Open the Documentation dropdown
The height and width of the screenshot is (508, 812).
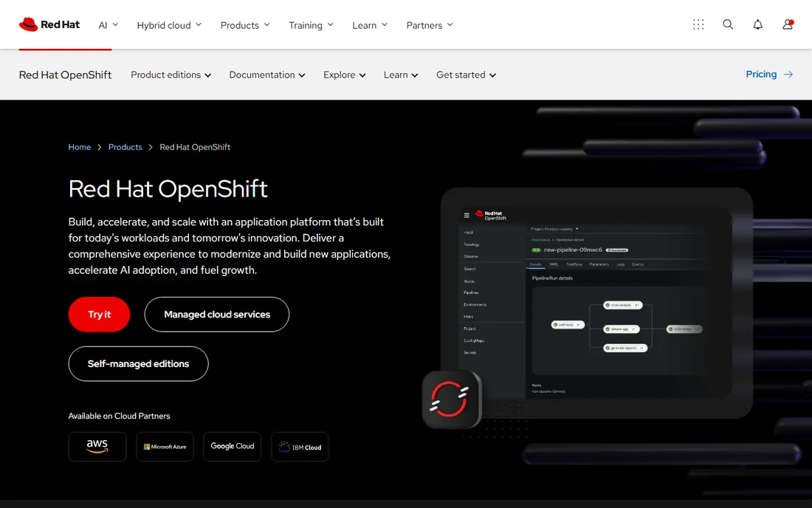pos(267,75)
